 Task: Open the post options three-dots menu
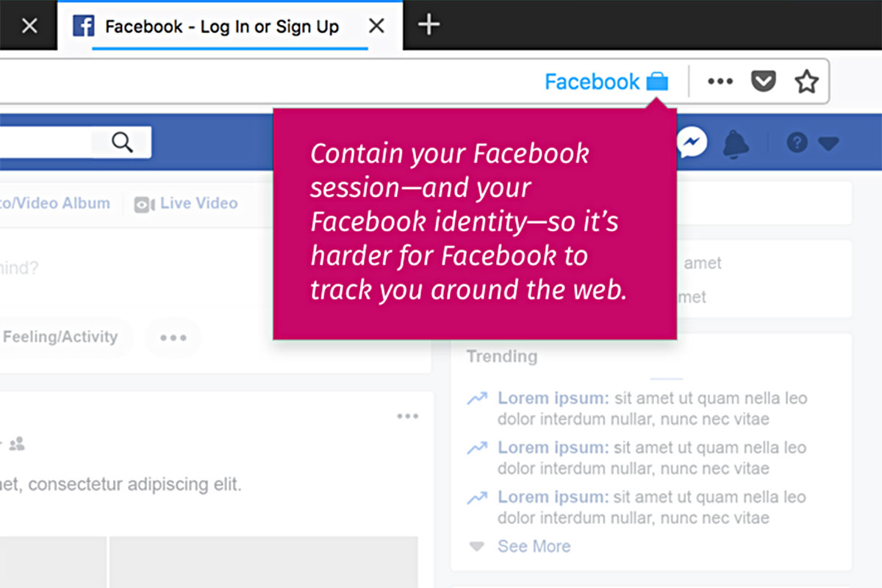407,417
